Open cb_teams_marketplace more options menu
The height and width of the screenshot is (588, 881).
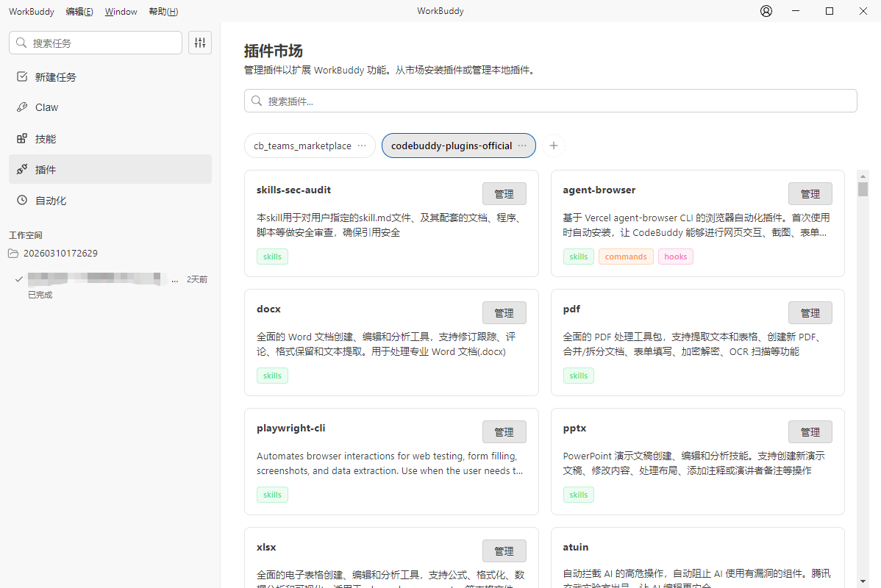[362, 146]
